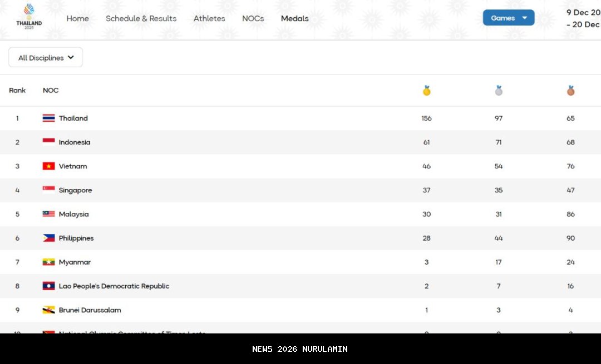Image resolution: width=601 pixels, height=364 pixels.
Task: Open the Athletes menu item
Action: click(x=209, y=18)
